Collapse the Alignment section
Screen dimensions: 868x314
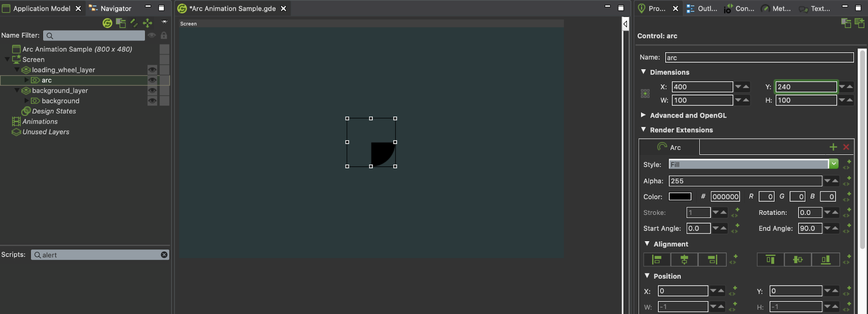pyautogui.click(x=647, y=244)
